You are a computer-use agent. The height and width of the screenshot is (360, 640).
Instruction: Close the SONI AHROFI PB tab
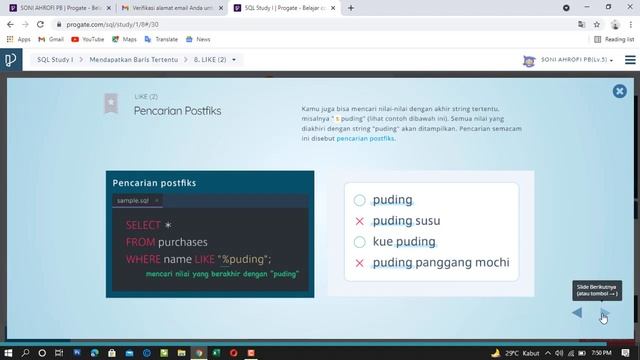point(109,8)
